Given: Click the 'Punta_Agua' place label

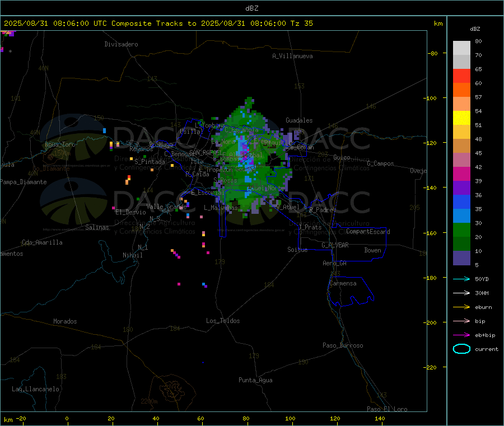Looking at the screenshot, I should [x=255, y=380].
